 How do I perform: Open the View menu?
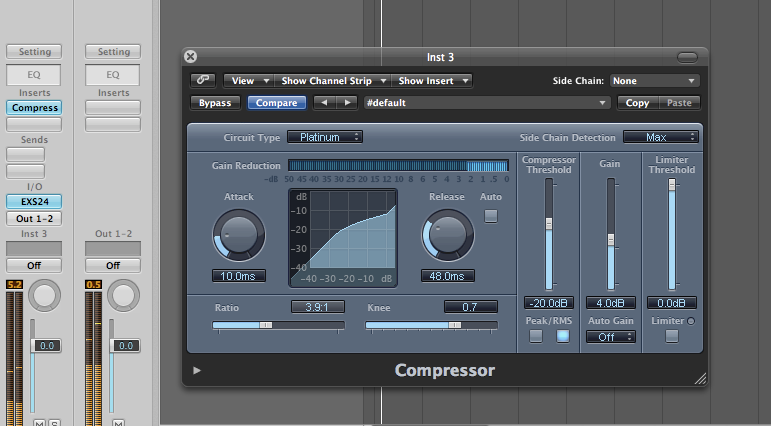(x=248, y=81)
